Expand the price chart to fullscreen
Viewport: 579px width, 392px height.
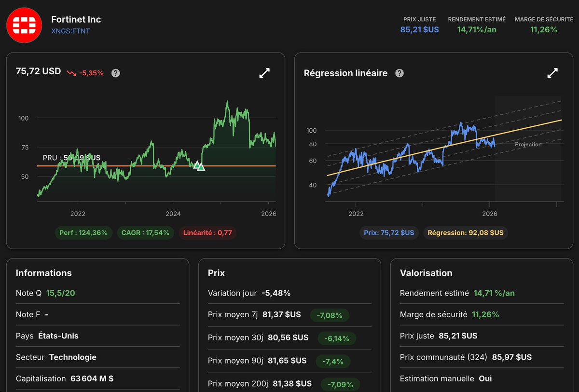coord(264,73)
